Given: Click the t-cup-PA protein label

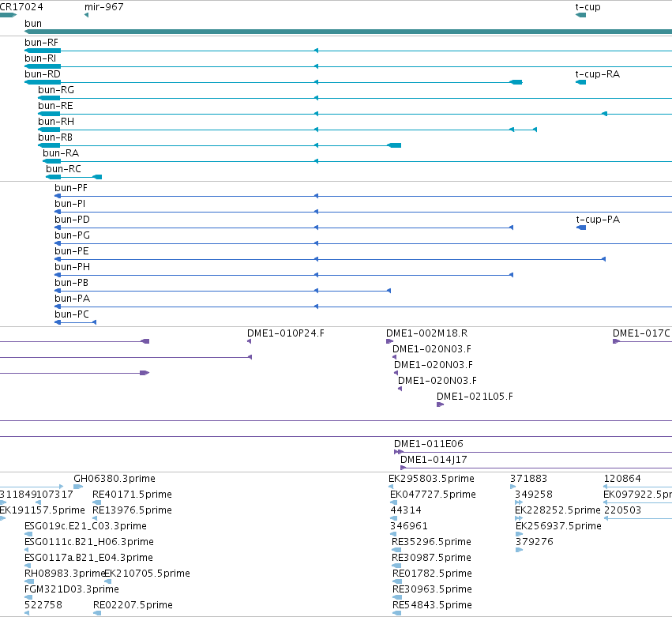Looking at the screenshot, I should (598, 220).
